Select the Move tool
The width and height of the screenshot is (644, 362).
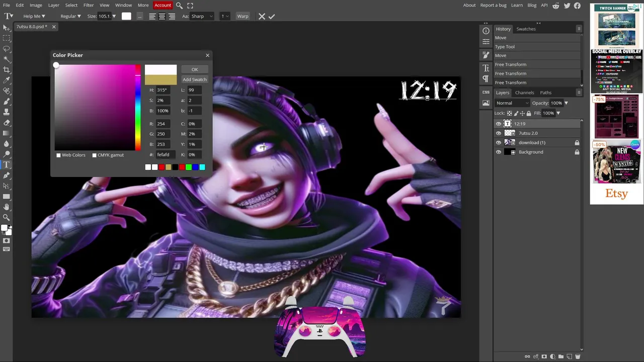(7, 27)
